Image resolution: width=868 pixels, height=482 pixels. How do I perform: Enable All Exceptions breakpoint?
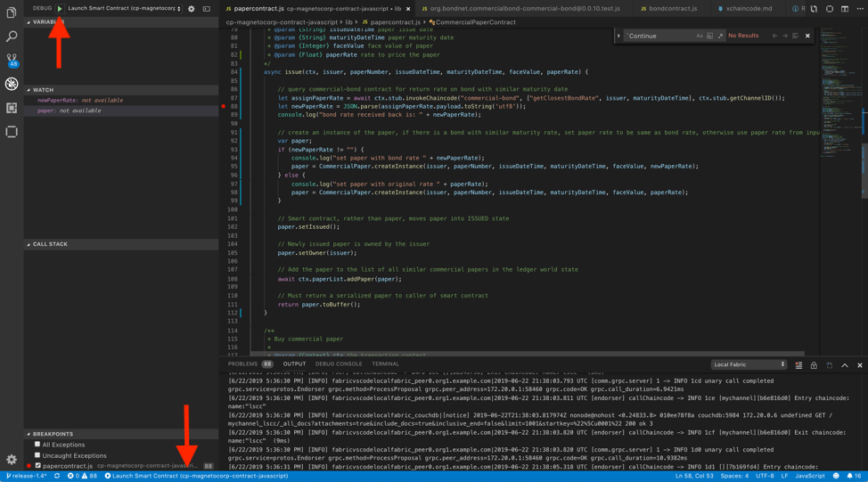tap(37, 445)
